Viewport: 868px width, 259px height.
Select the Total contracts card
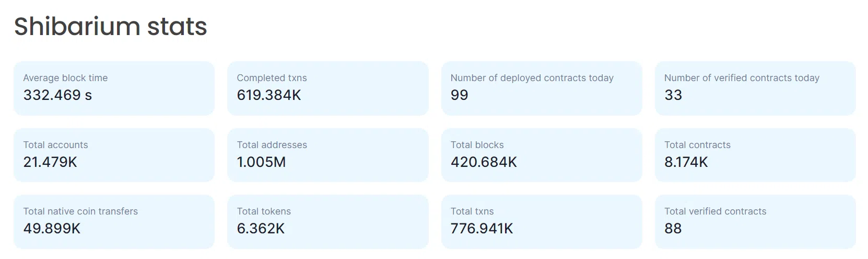(x=755, y=155)
